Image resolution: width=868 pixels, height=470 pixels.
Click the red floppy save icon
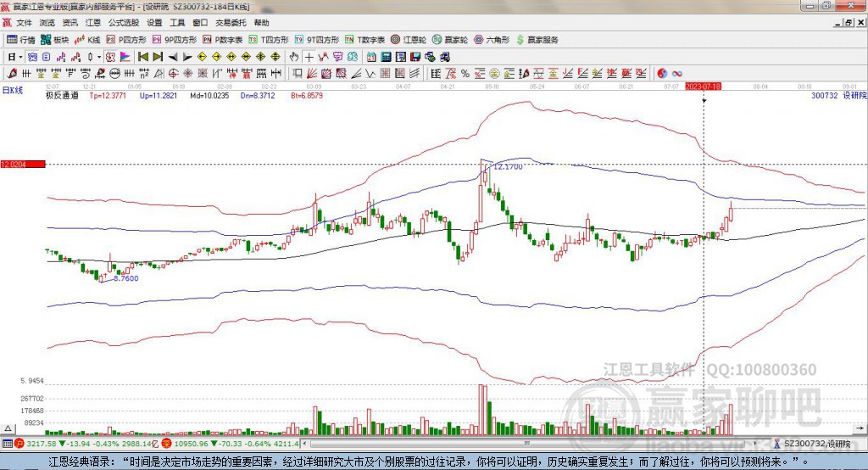click(416, 57)
